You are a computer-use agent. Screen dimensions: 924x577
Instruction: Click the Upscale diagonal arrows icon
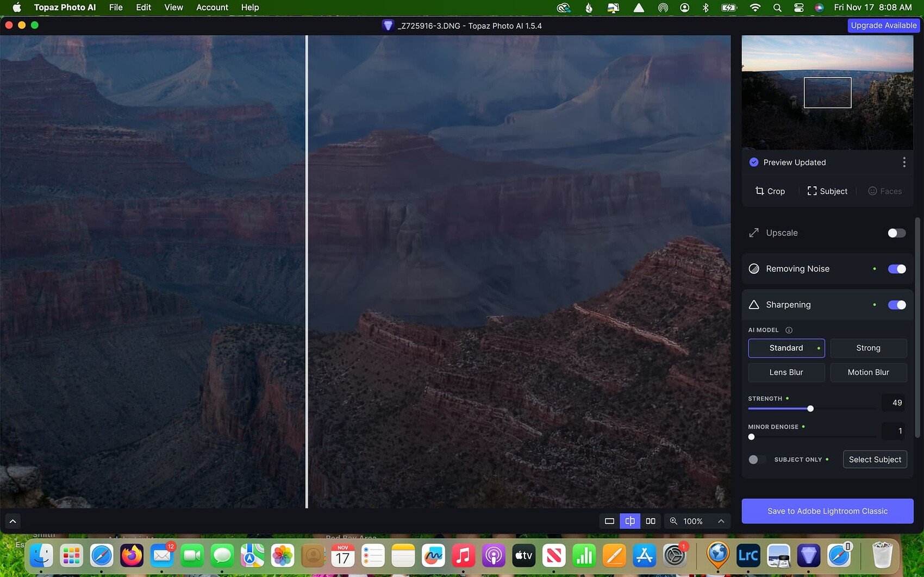tap(754, 232)
